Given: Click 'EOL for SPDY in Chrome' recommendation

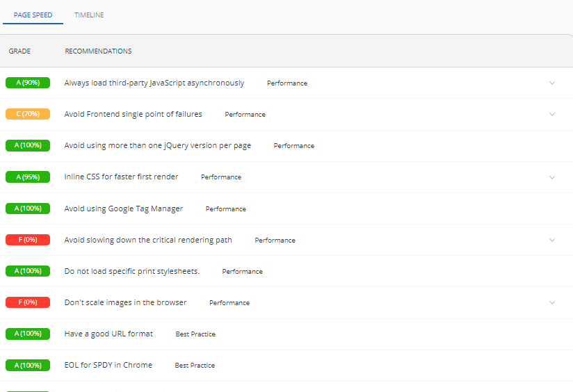Looking at the screenshot, I should [x=108, y=365].
